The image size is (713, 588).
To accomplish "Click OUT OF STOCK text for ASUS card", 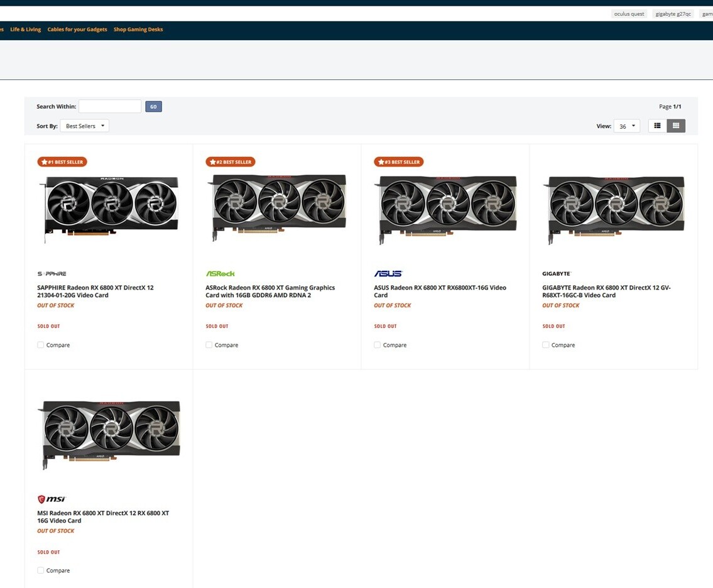I will pyautogui.click(x=392, y=305).
